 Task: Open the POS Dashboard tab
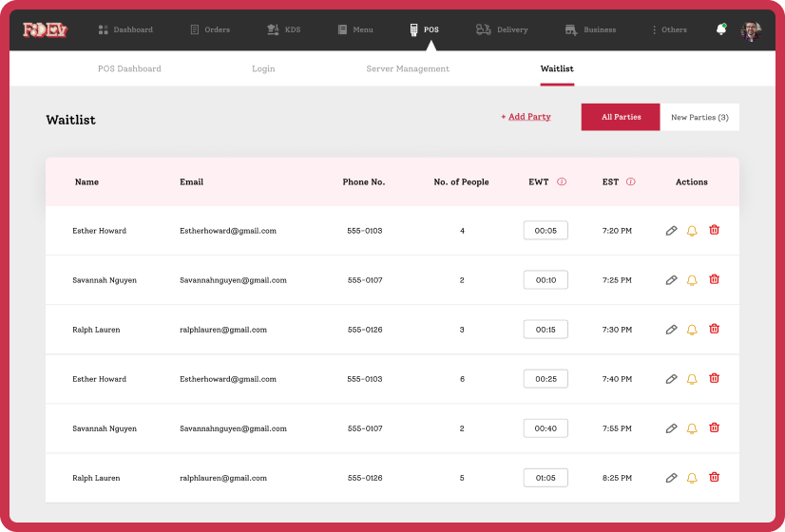point(129,68)
